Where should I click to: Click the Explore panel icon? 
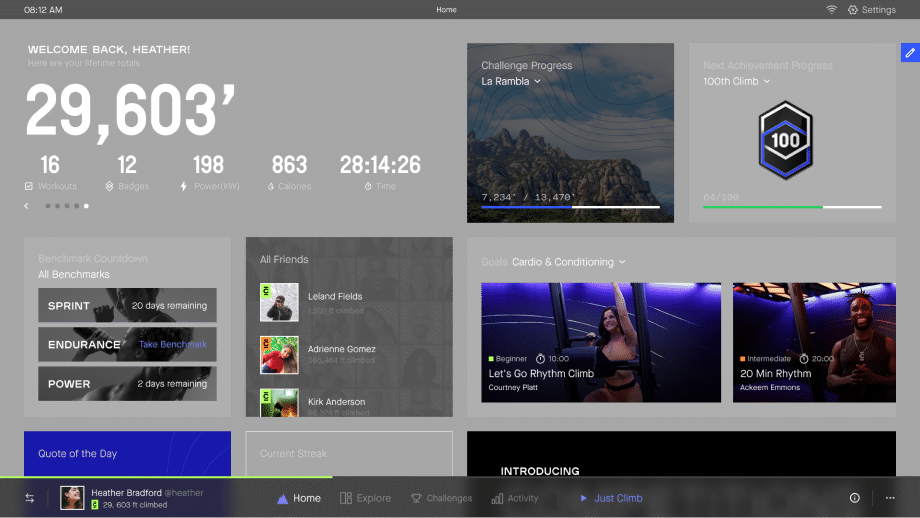tap(346, 498)
